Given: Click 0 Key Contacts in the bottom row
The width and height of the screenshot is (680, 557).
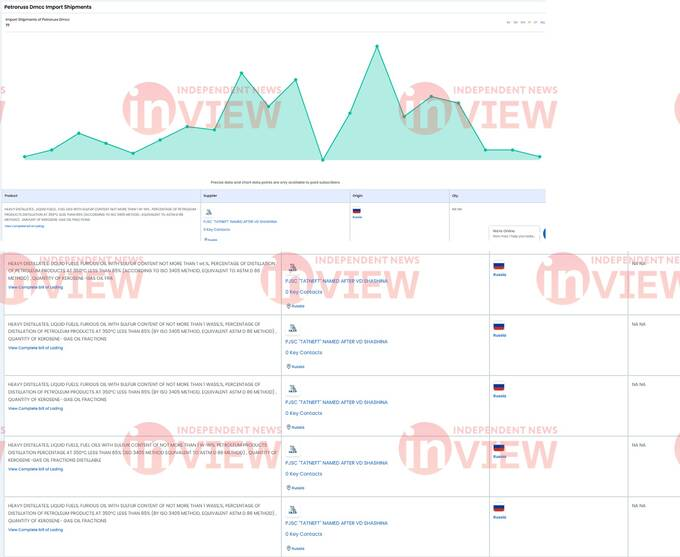Looking at the screenshot, I should click(x=304, y=534).
